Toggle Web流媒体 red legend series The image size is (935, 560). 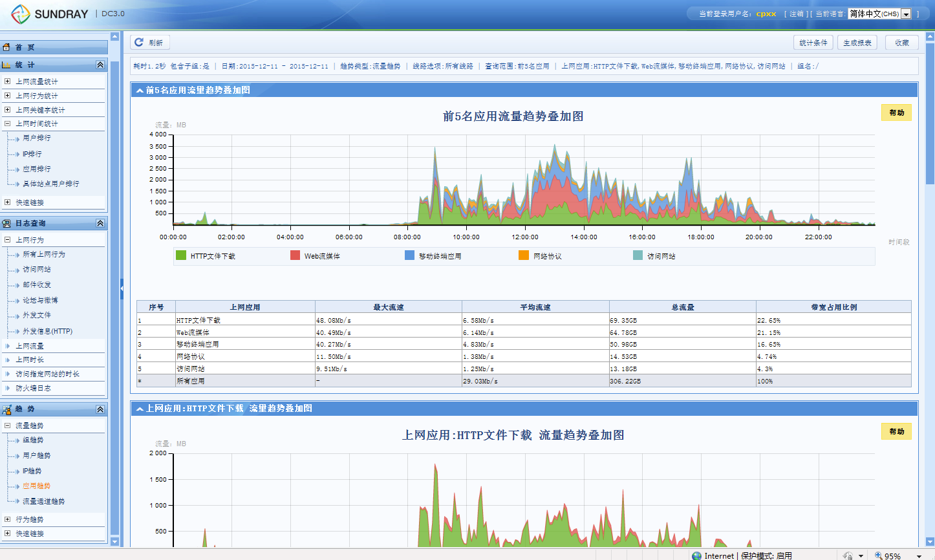tap(296, 255)
